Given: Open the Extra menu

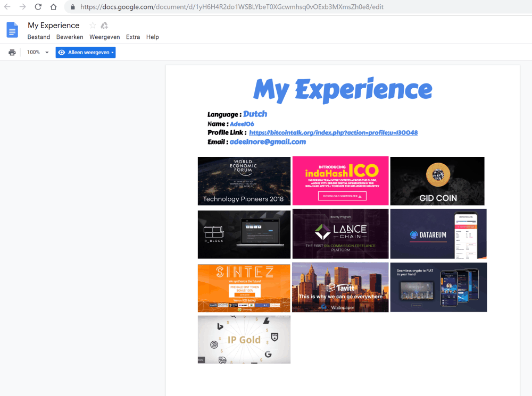Looking at the screenshot, I should tap(133, 37).
